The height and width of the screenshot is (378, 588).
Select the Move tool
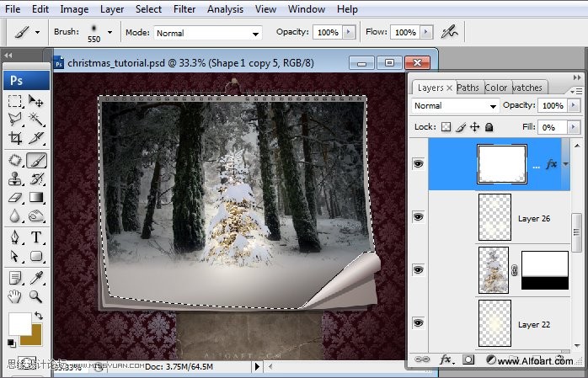pyautogui.click(x=36, y=102)
